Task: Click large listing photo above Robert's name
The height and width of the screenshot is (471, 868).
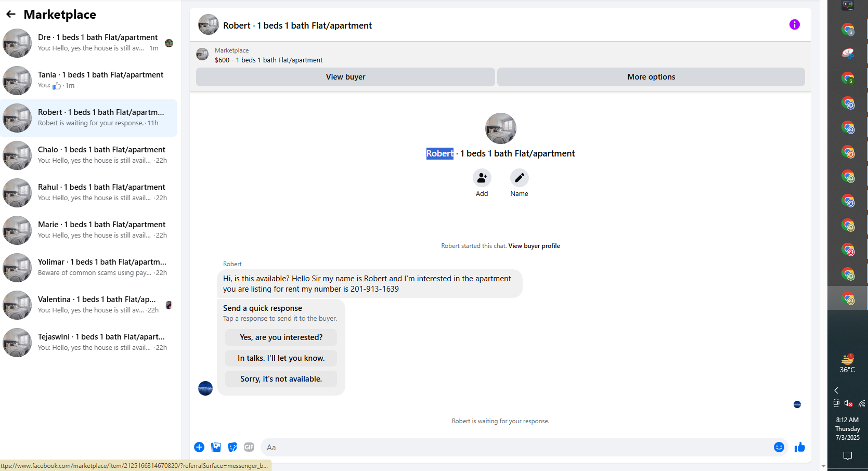Action: pyautogui.click(x=500, y=128)
